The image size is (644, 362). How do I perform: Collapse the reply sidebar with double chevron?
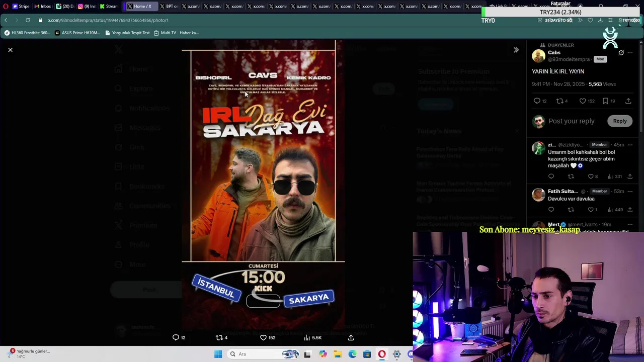(x=516, y=50)
